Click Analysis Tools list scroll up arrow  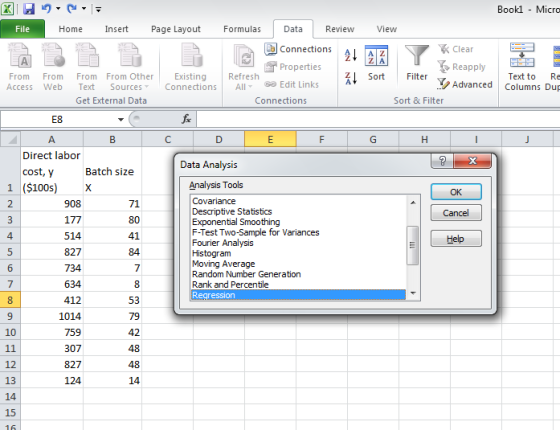click(x=413, y=202)
